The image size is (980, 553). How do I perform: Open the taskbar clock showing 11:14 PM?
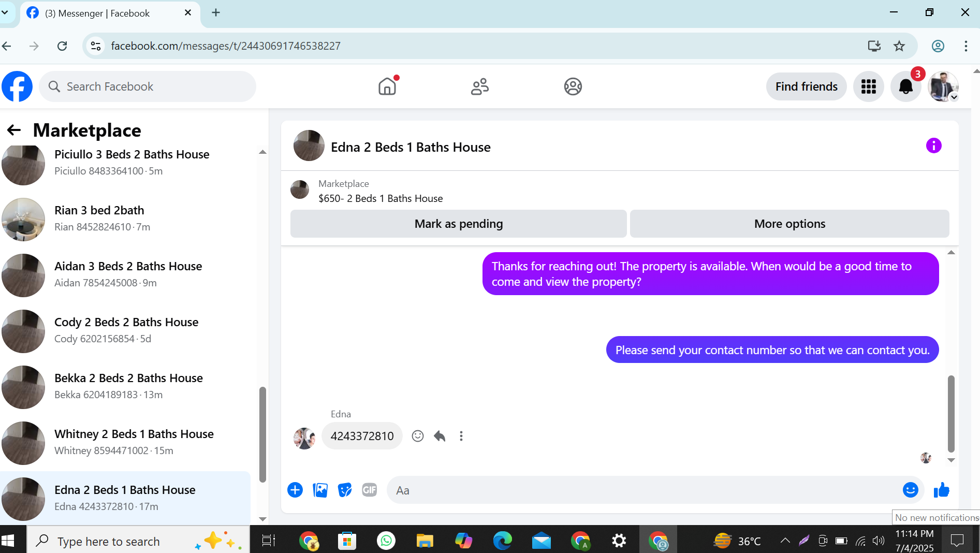(x=915, y=541)
